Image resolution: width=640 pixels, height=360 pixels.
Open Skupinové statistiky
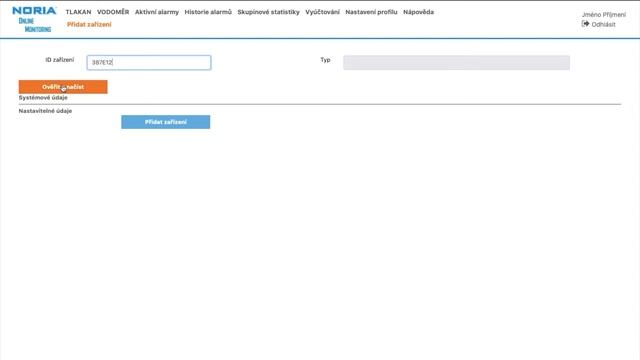click(269, 12)
